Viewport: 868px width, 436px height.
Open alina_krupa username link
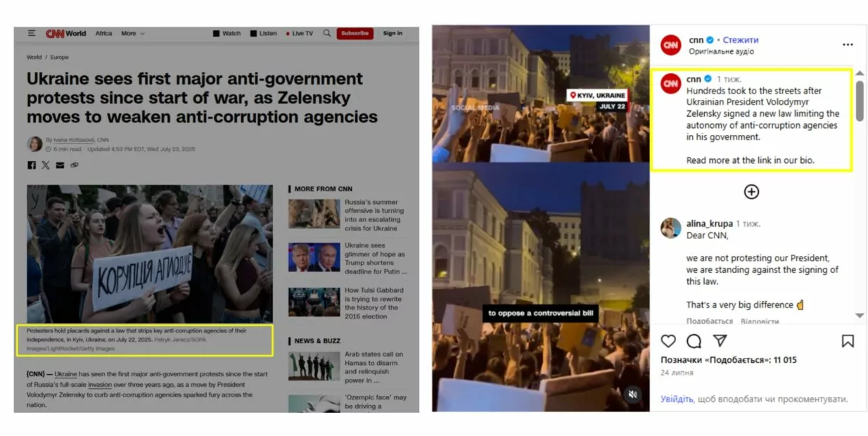pyautogui.click(x=710, y=224)
